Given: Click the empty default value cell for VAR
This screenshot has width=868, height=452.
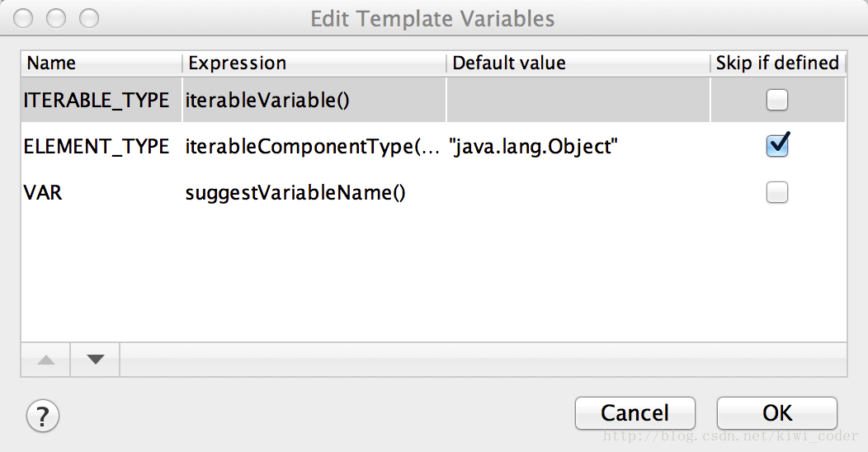Looking at the screenshot, I should tap(578, 192).
